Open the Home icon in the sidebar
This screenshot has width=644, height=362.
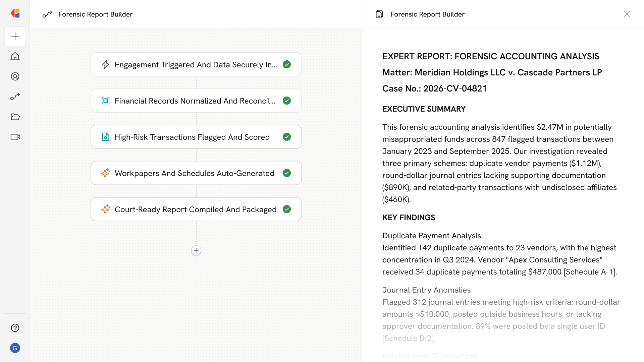[x=15, y=56]
